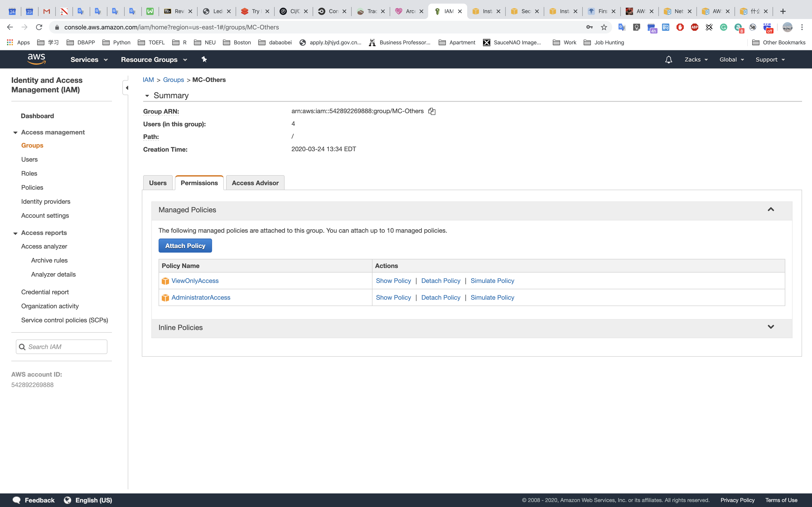The width and height of the screenshot is (812, 507).
Task: Bookmark this page with the star icon
Action: click(x=604, y=27)
